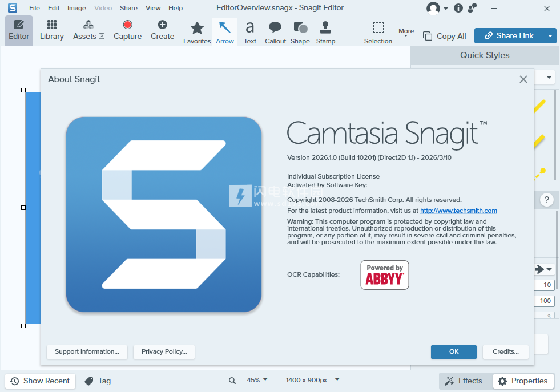The height and width of the screenshot is (392, 560).
Task: Pick the Shape tool
Action: click(x=300, y=31)
